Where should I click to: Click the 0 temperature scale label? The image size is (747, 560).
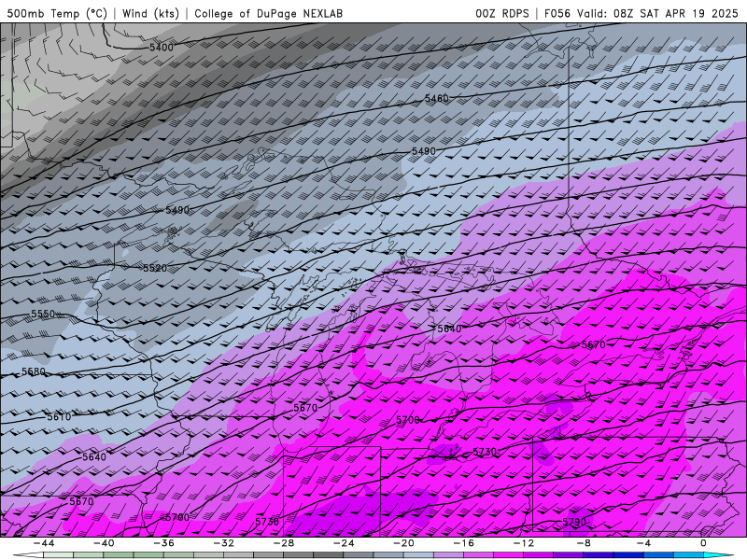[x=703, y=543]
